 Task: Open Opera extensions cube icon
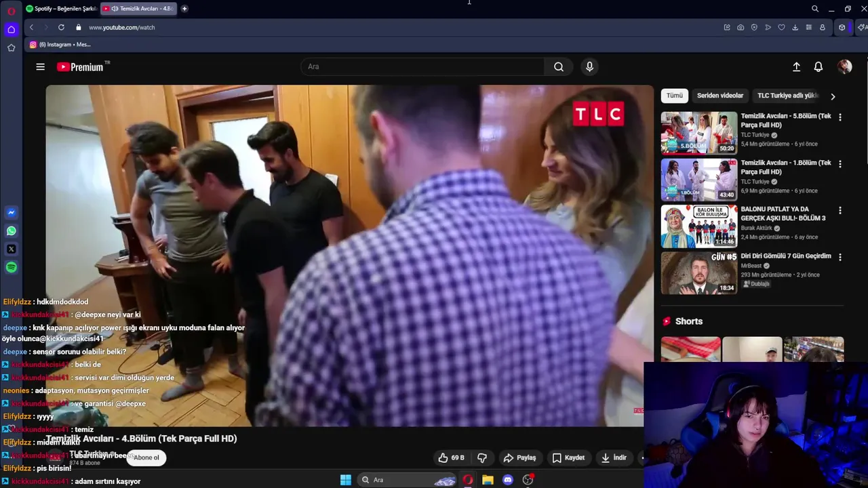[x=842, y=27]
